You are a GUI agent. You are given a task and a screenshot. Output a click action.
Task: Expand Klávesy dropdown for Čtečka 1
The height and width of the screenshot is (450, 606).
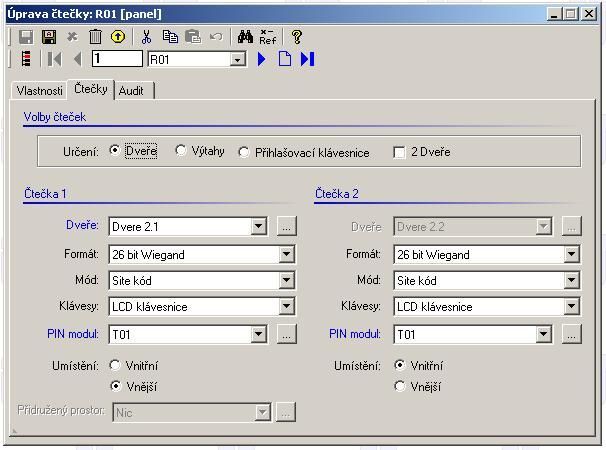287,307
